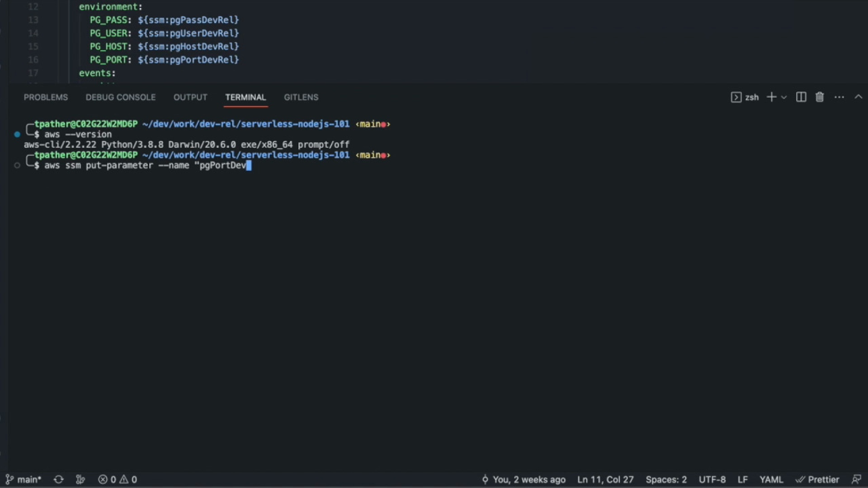The width and height of the screenshot is (868, 488).
Task: Change indentation via Spaces: 2
Action: click(x=666, y=479)
